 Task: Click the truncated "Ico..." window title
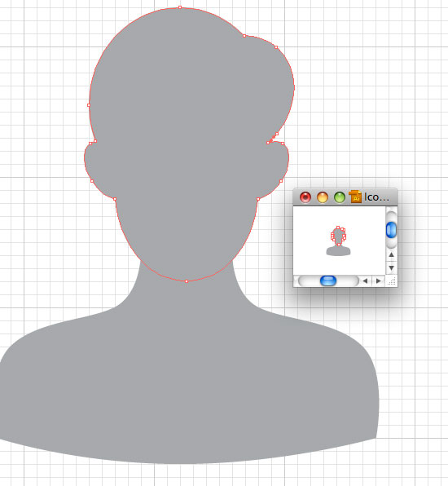point(376,197)
